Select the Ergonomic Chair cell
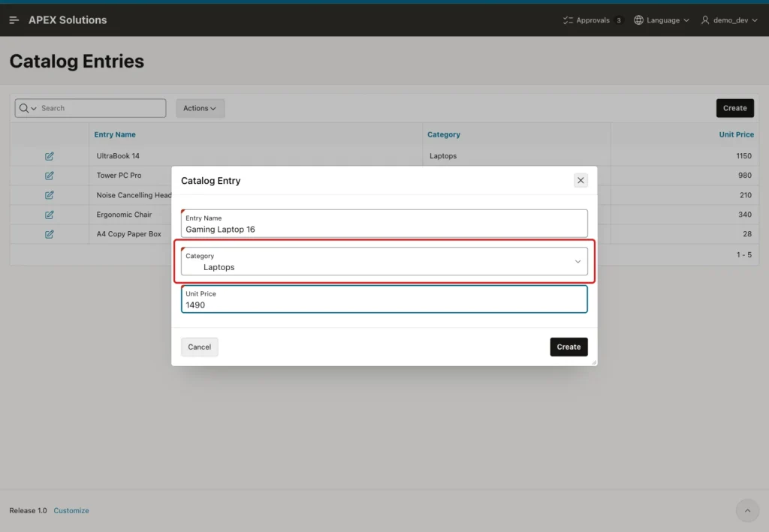This screenshot has height=532, width=769. [124, 215]
